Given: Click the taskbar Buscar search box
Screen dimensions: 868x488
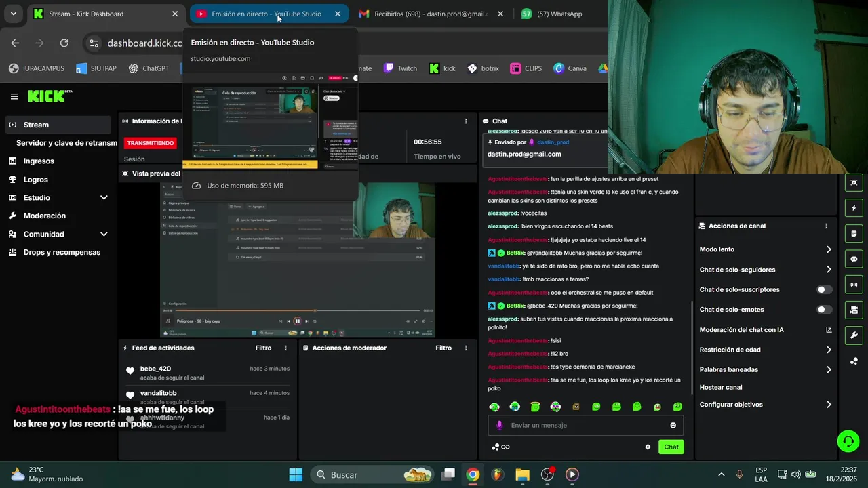Looking at the screenshot, I should tap(372, 474).
